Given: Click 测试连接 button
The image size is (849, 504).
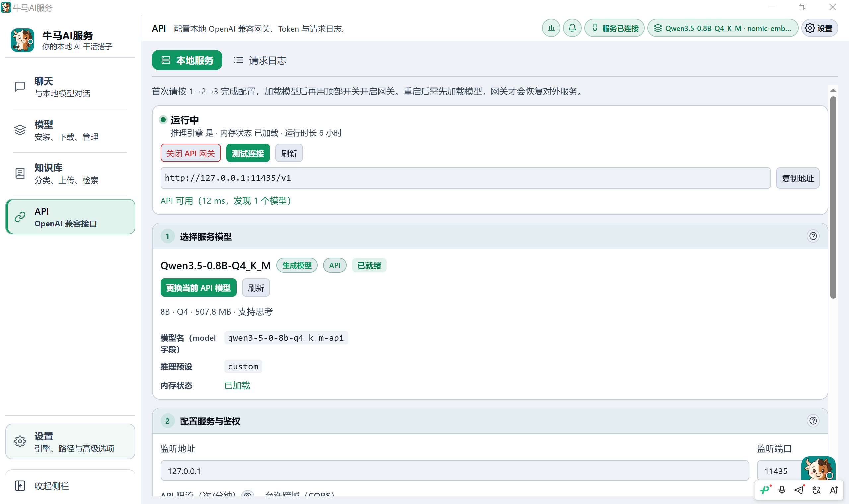Looking at the screenshot, I should [248, 153].
